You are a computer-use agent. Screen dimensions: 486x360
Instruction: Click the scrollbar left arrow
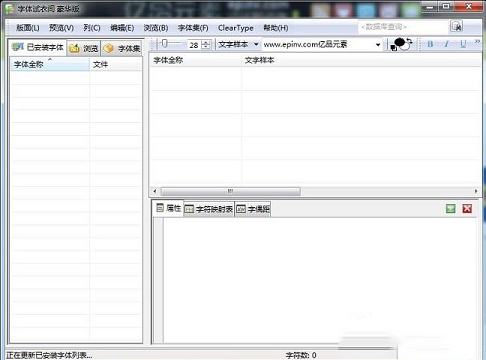[155, 191]
